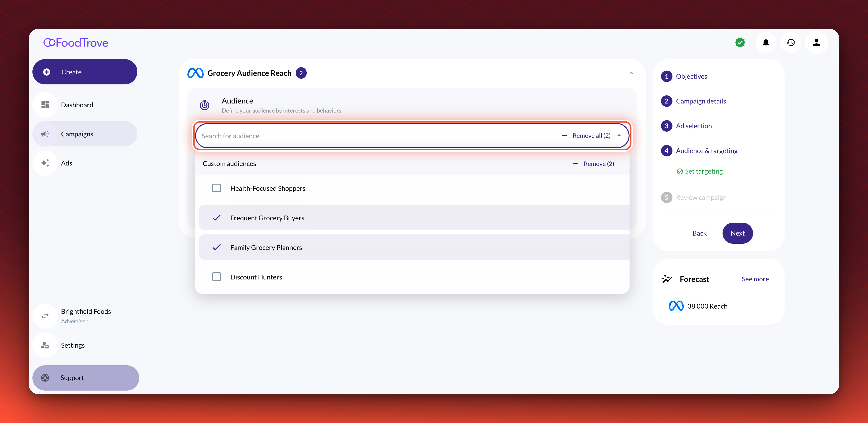Screen dimensions: 868x423
Task: Click the switch-advertiser arrows icon
Action: (45, 316)
